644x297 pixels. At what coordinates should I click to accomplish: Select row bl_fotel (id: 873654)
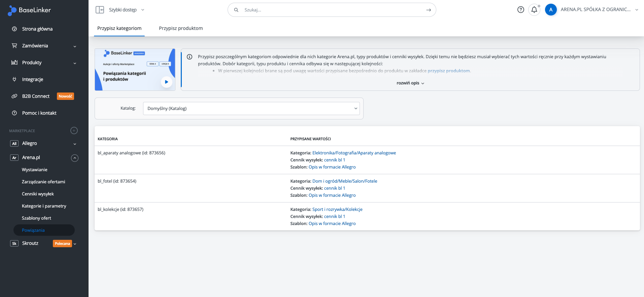[367, 188]
